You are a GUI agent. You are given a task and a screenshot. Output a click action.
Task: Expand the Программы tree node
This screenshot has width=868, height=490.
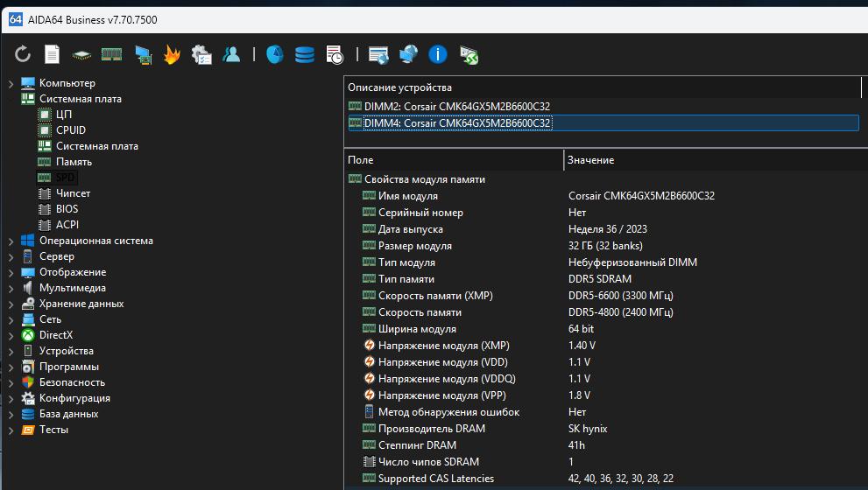click(11, 367)
